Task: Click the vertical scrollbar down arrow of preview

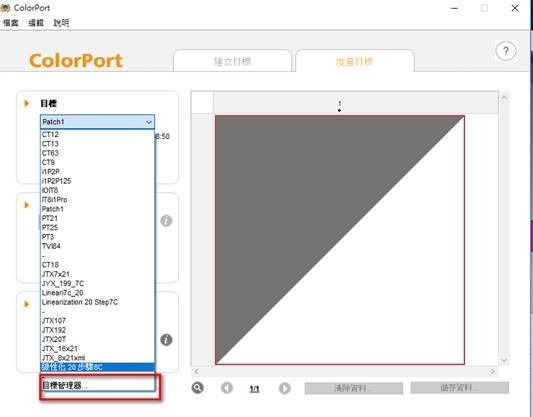Action: [504, 360]
